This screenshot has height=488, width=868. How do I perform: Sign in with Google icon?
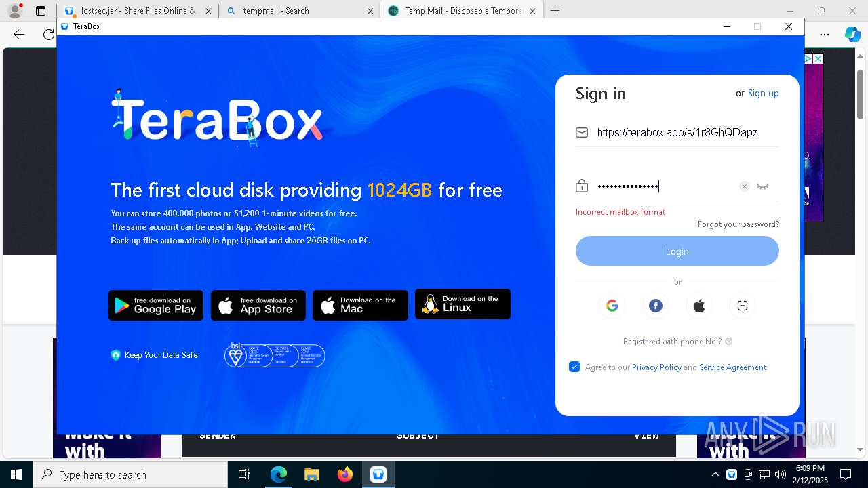tap(612, 306)
